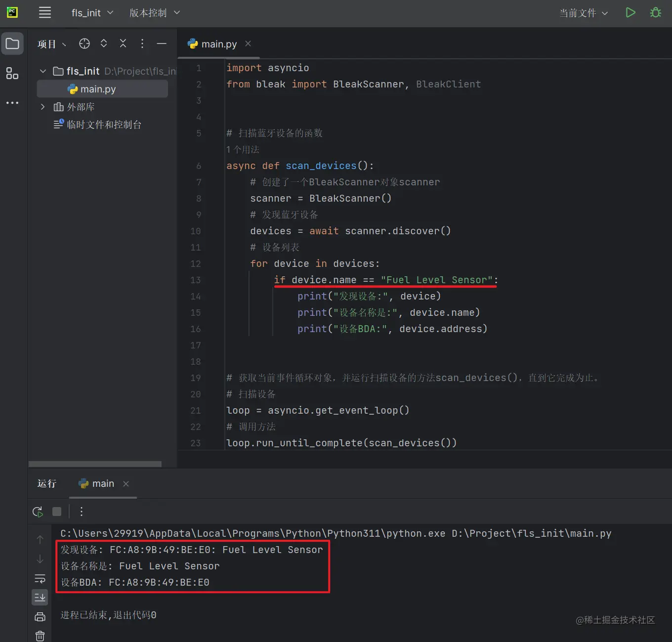Screen dimensions: 672x642
Task: Jump down the stack trace with down arrow
Action: pyautogui.click(x=40, y=559)
